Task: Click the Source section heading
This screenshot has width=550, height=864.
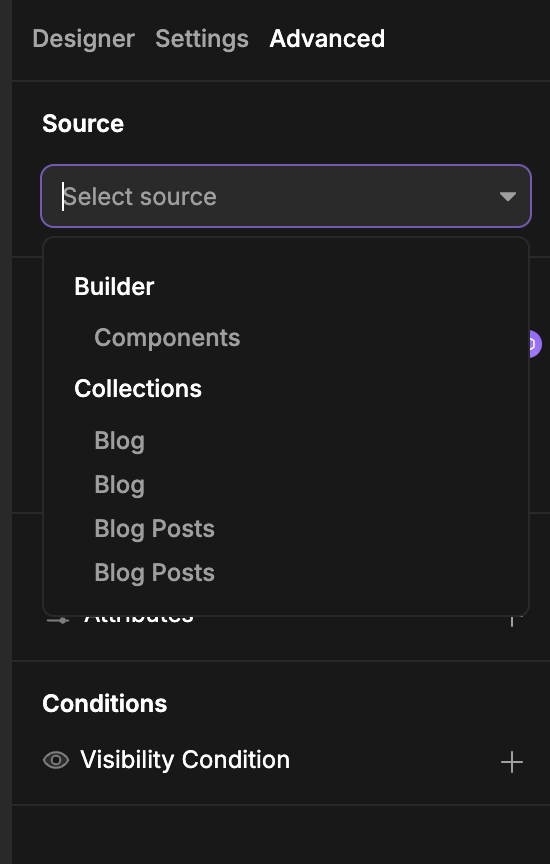Action: coord(83,123)
